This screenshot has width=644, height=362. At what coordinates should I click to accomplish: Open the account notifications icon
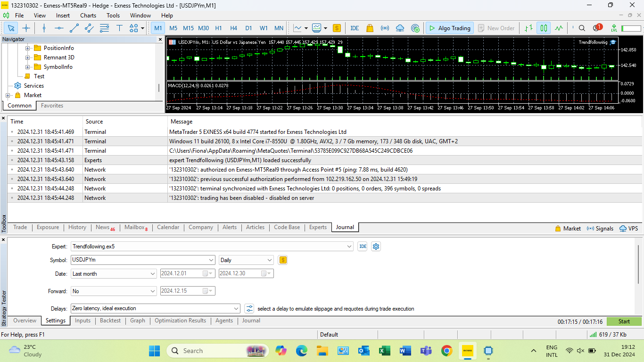pyautogui.click(x=597, y=28)
